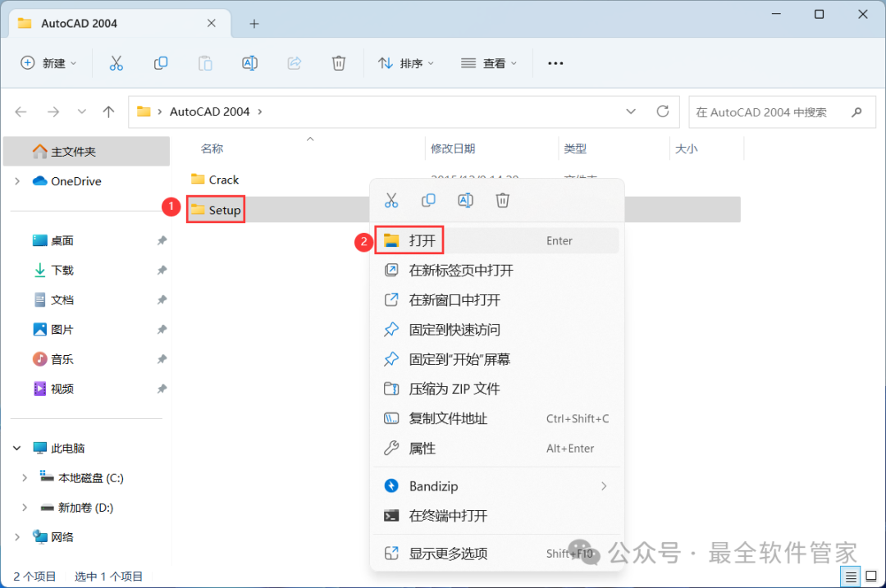Copy using the context menu copy icon
This screenshot has height=588, width=886.
pos(428,200)
